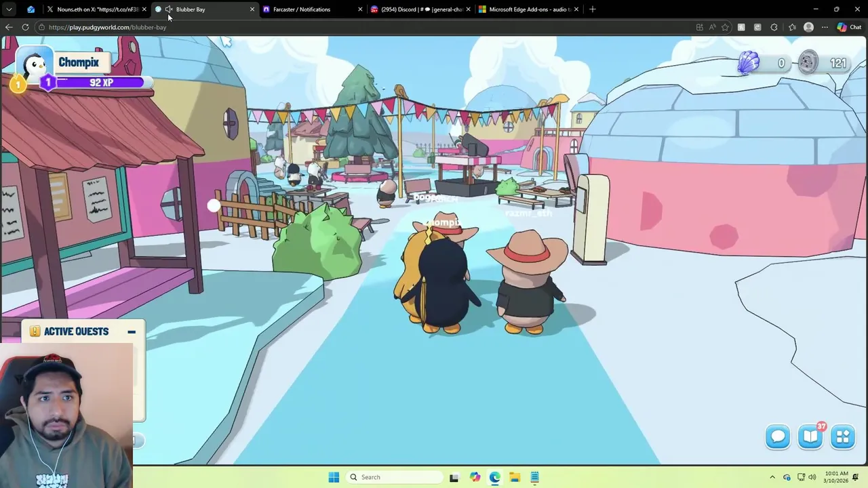
Task: Open the volume speaker tray icon
Action: click(812, 477)
